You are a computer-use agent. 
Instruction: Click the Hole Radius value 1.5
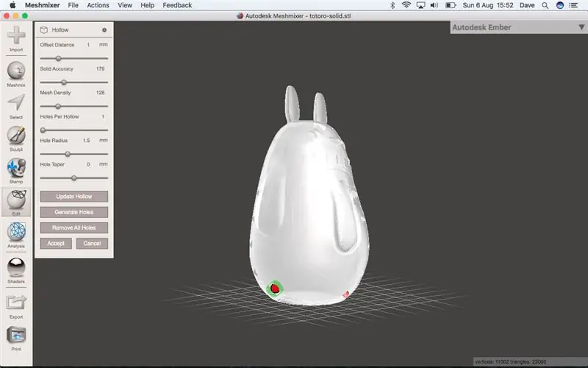coord(86,141)
